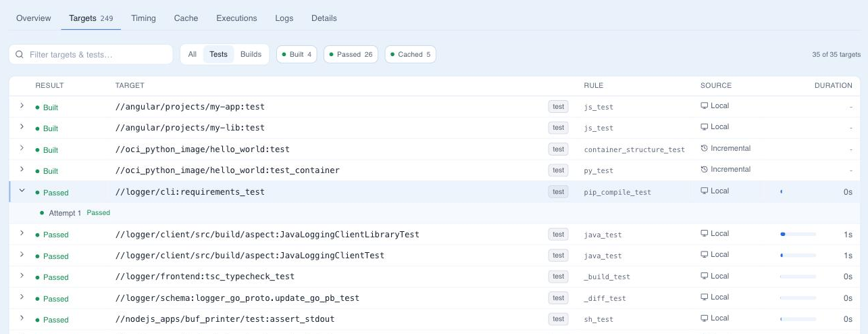Click the search magnifier icon in filter box
The image size is (868, 334).
pos(20,54)
